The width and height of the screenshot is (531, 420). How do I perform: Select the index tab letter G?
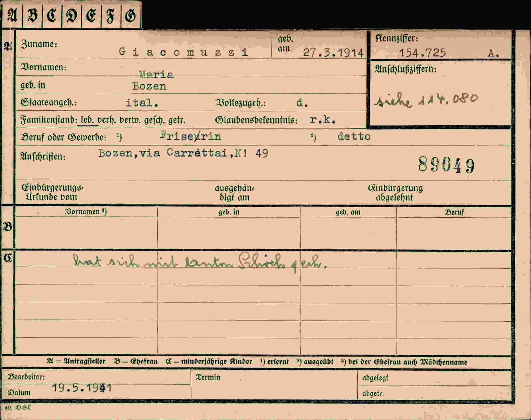tap(130, 16)
